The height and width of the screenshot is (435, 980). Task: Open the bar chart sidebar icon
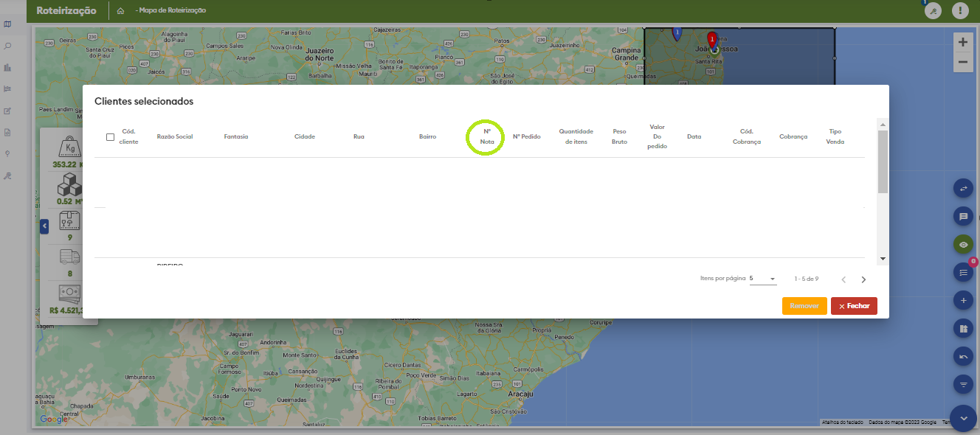(x=7, y=68)
